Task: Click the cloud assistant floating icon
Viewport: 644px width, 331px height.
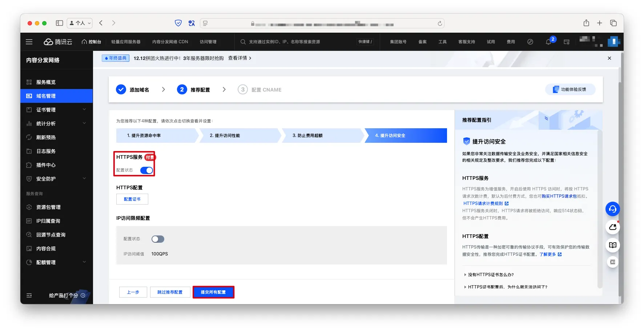Action: point(612,227)
